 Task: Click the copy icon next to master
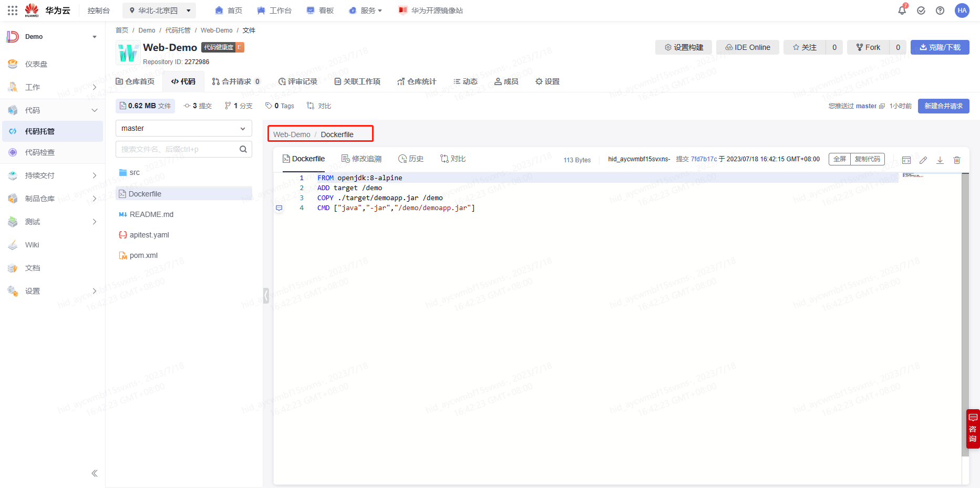tap(882, 106)
